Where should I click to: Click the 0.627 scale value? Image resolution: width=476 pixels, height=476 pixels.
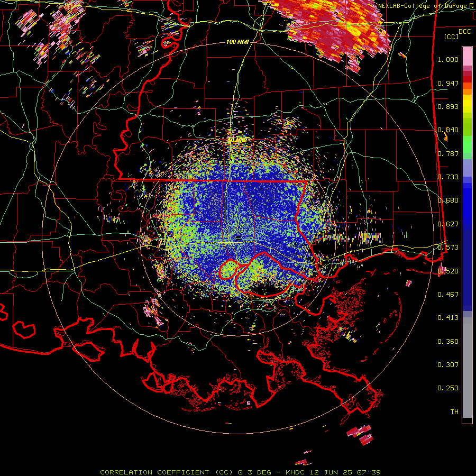(448, 224)
